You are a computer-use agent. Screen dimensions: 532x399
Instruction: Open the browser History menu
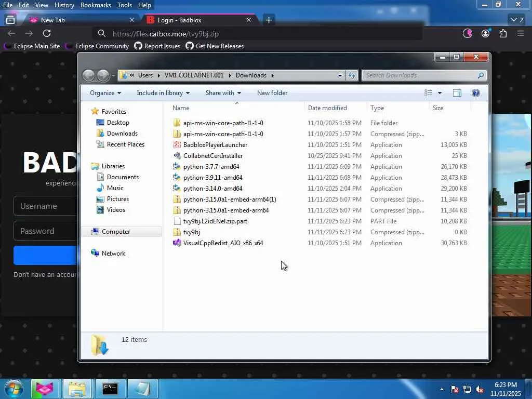[x=64, y=5]
